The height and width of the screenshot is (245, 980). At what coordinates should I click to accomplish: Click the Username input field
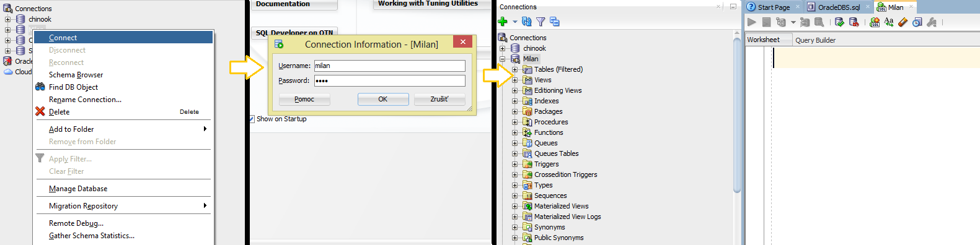click(389, 66)
